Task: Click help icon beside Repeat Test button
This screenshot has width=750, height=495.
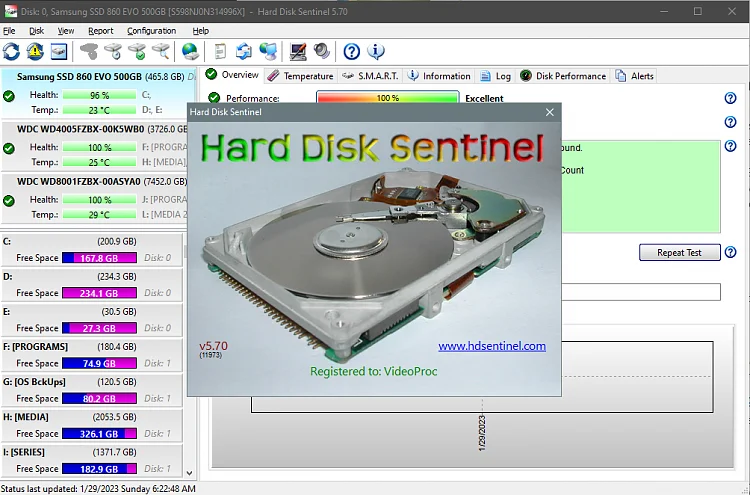Action: click(x=730, y=252)
